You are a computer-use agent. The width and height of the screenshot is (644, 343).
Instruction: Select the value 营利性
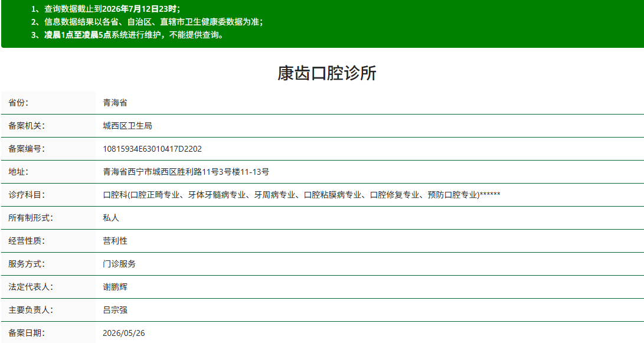point(115,241)
